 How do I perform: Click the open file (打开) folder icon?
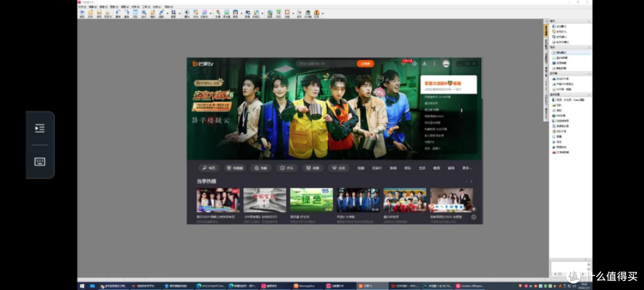point(90,14)
